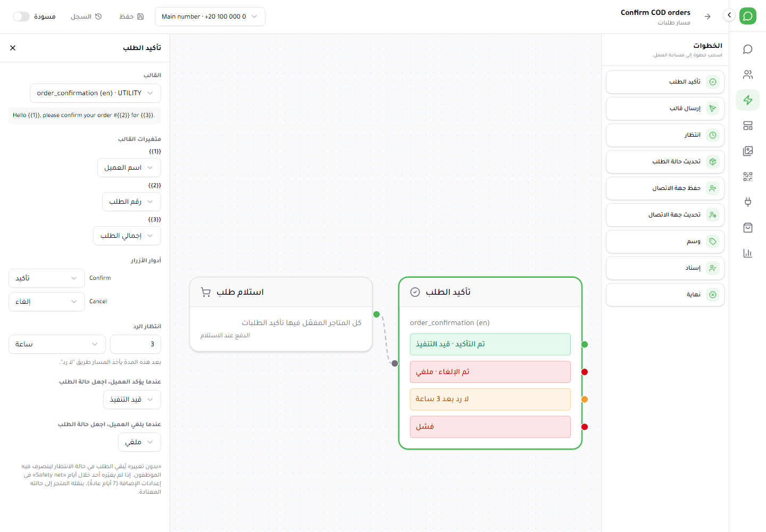Change the Cancel button role dropdown
This screenshot has height=532, width=766.
pos(47,302)
